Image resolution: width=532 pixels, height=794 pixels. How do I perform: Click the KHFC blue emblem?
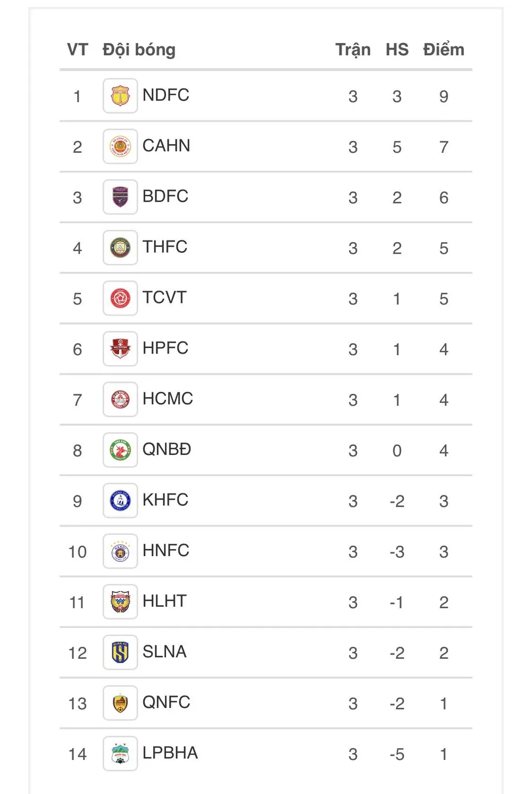[120, 501]
